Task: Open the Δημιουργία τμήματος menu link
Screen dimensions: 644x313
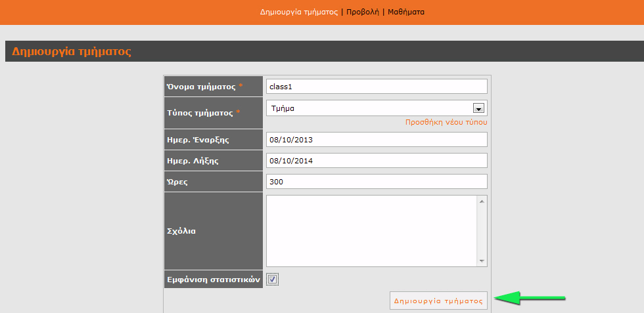Action: coord(298,12)
